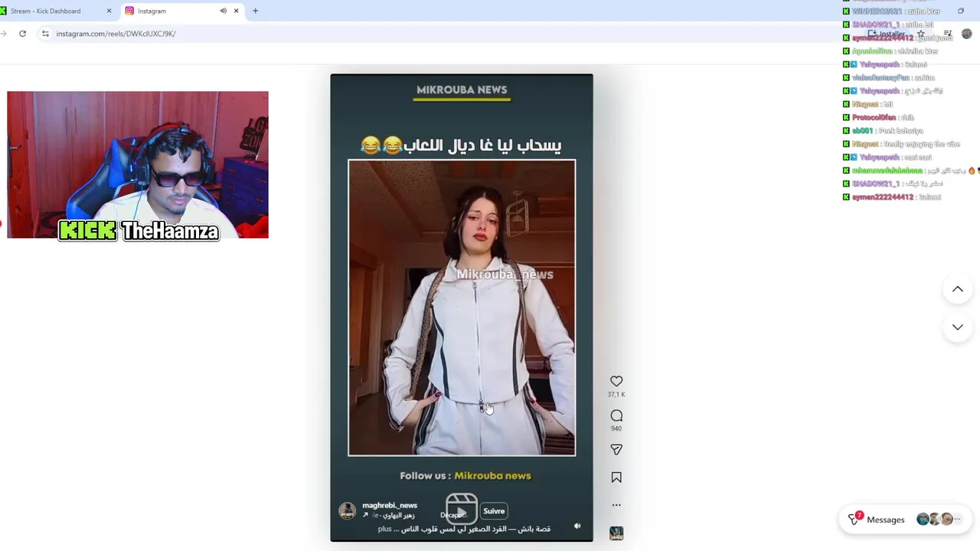Open a new browser tab
The image size is (980, 551).
tap(255, 11)
